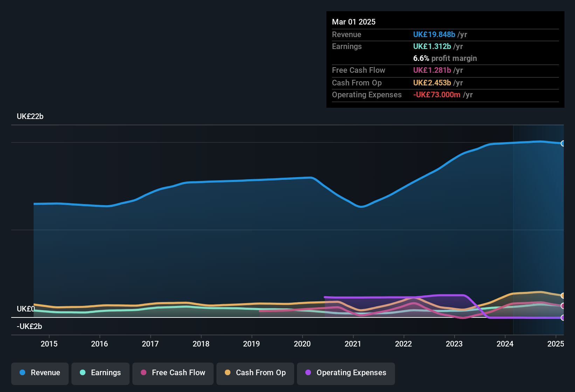This screenshot has width=575, height=392.
Task: Click the Operating Expenses label in the tooltip
Action: pos(367,95)
